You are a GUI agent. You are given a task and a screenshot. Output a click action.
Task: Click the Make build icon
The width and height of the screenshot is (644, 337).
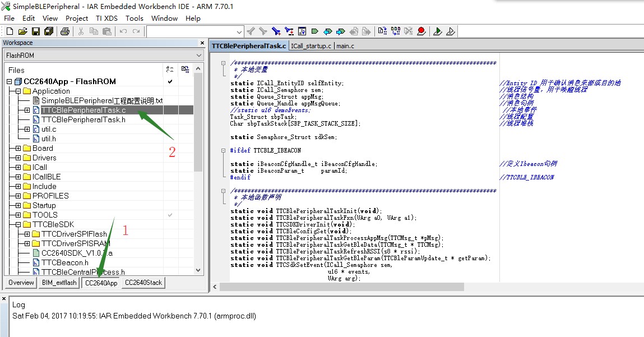396,31
